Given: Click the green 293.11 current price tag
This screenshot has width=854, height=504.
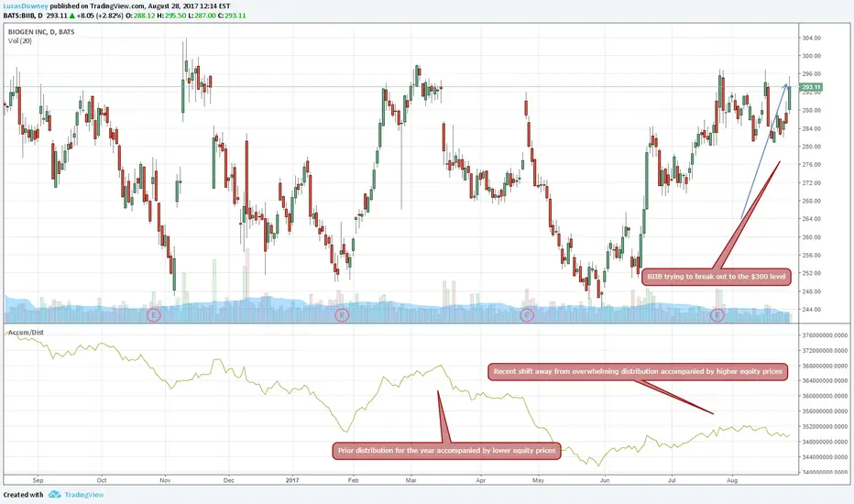Looking at the screenshot, I should (811, 87).
